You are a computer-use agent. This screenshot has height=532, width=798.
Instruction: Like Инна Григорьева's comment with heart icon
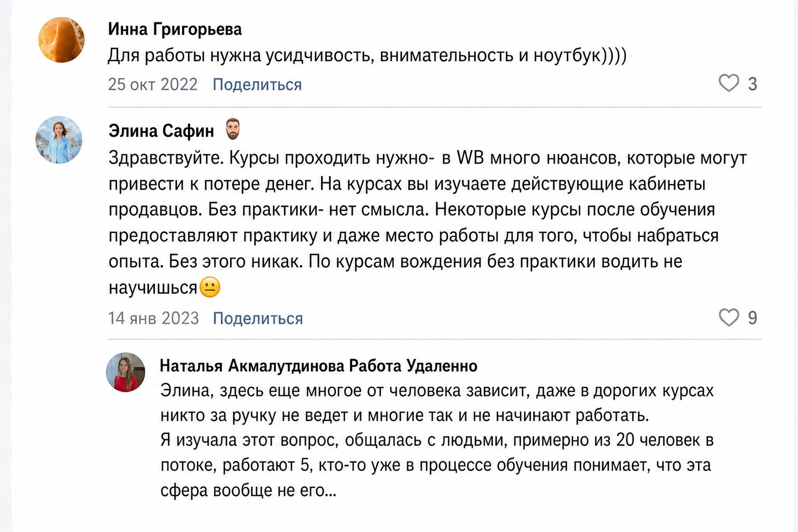(728, 83)
